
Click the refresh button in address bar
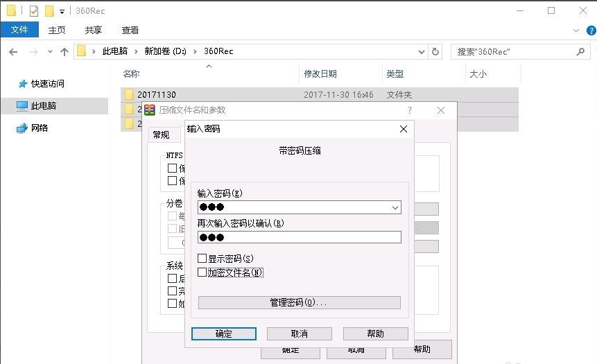pos(435,51)
